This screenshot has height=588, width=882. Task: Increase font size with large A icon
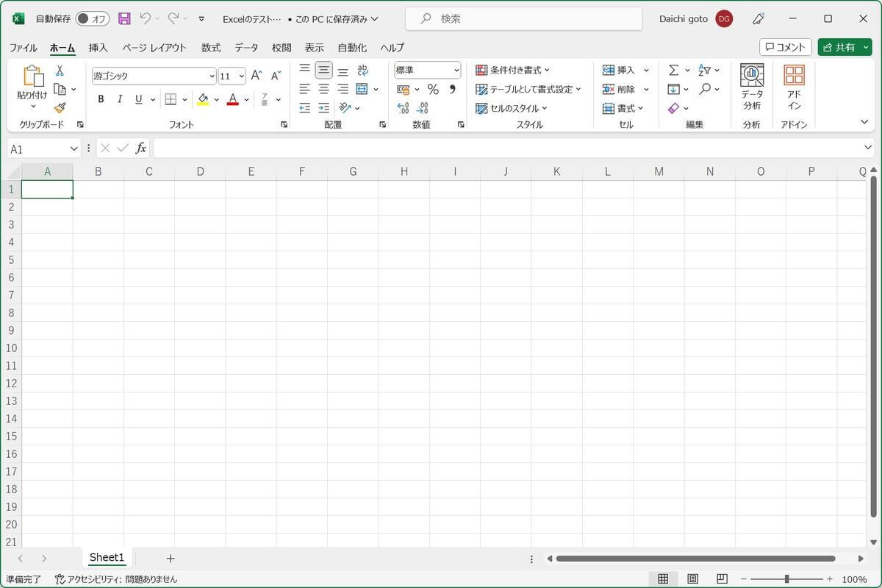(257, 76)
